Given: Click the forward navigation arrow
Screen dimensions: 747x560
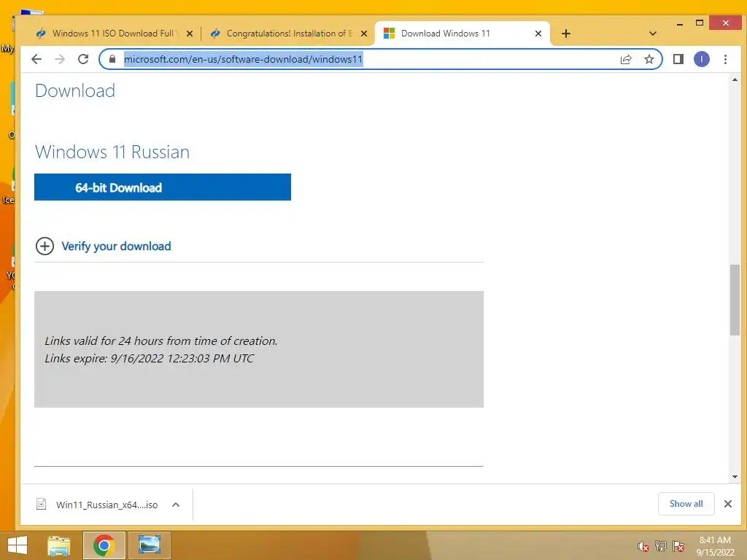Looking at the screenshot, I should click(60, 59).
